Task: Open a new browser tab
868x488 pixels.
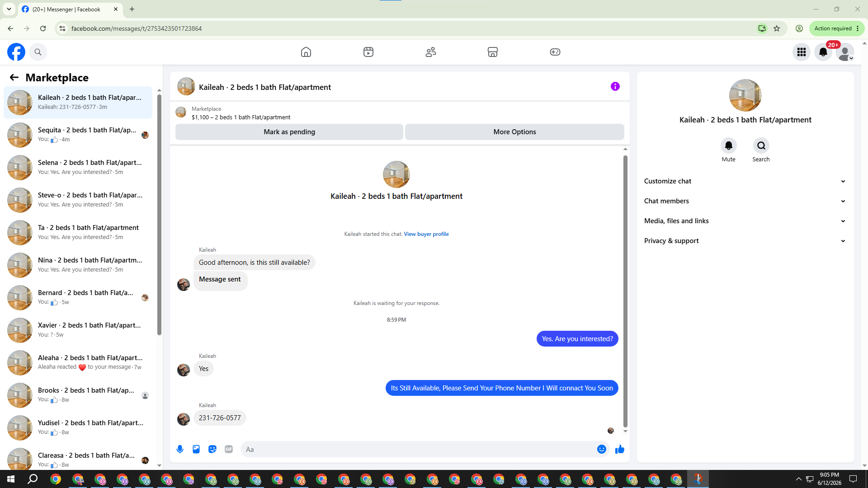Action: [132, 9]
